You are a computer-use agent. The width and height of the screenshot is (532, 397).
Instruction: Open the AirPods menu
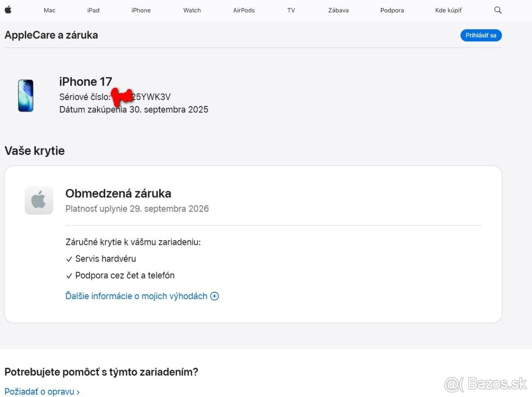click(244, 10)
